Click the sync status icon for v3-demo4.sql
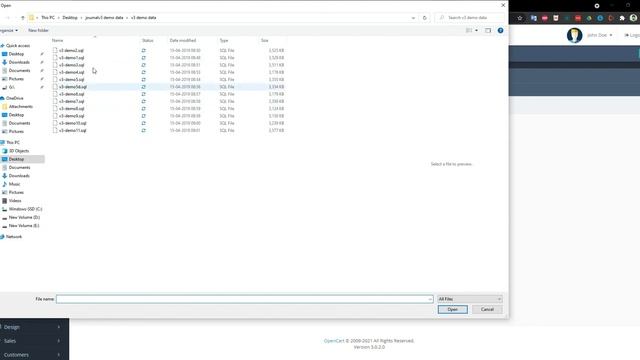The image size is (640, 360). [144, 72]
